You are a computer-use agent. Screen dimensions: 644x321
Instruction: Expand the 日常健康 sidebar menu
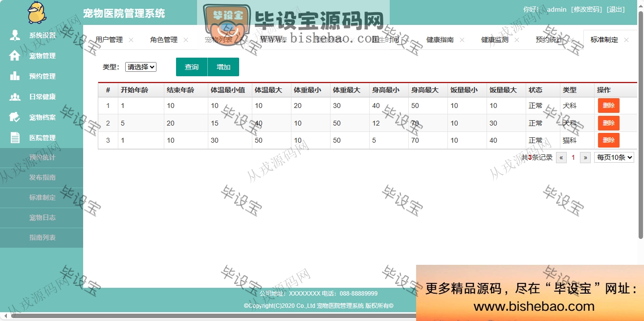(42, 97)
